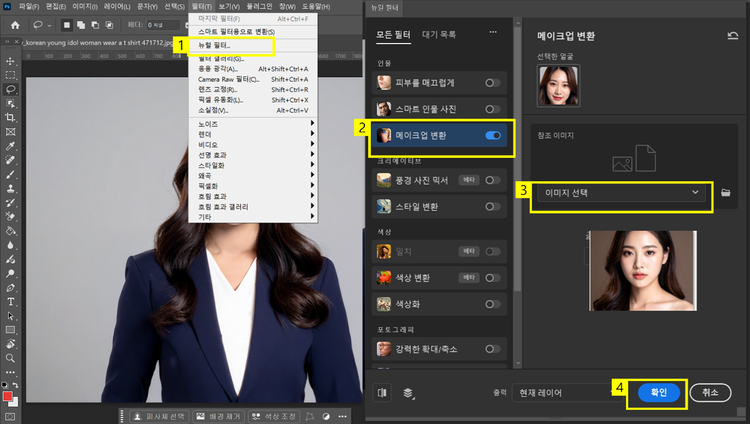Open the 파일(F) menu
The width and height of the screenshot is (750, 424).
pyautogui.click(x=28, y=6)
